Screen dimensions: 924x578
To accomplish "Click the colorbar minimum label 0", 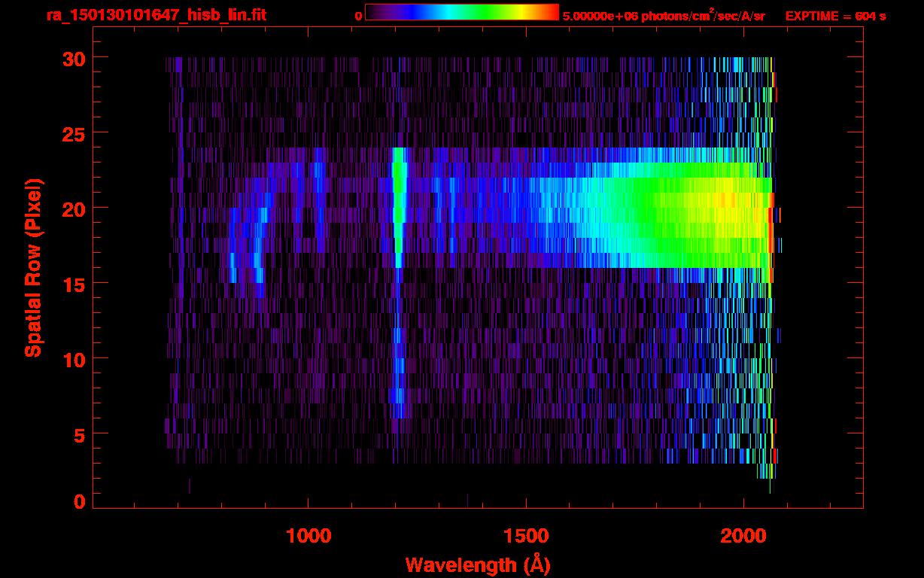I will 358,16.
